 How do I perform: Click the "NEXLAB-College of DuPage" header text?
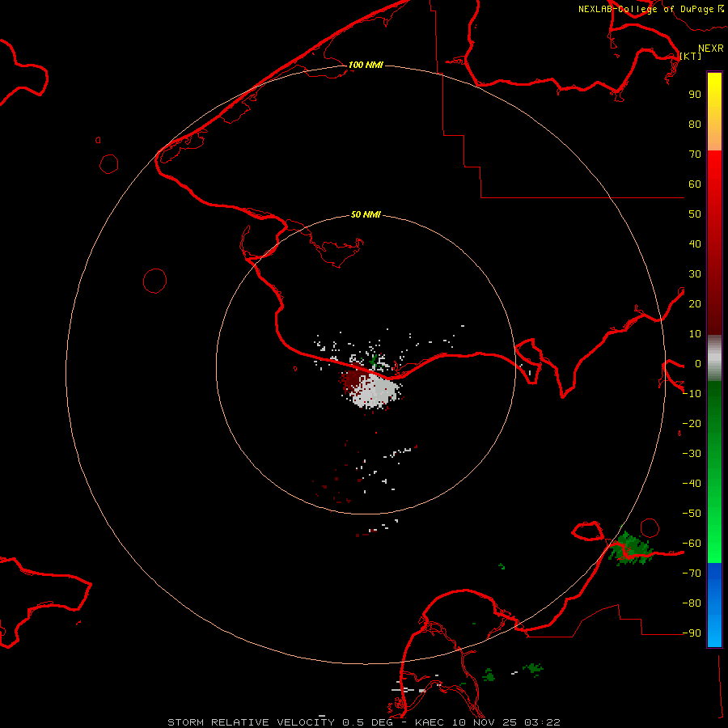(645, 9)
